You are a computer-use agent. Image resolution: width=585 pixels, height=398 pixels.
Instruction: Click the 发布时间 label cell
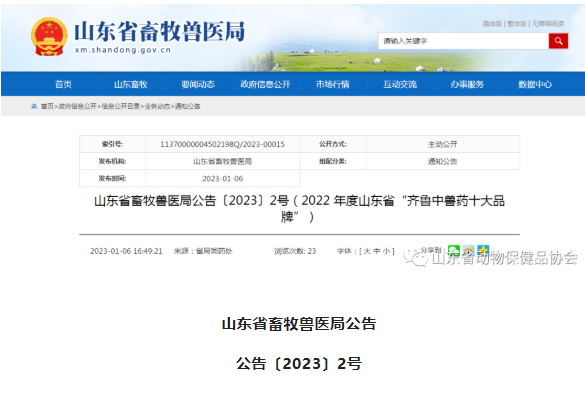(112, 178)
